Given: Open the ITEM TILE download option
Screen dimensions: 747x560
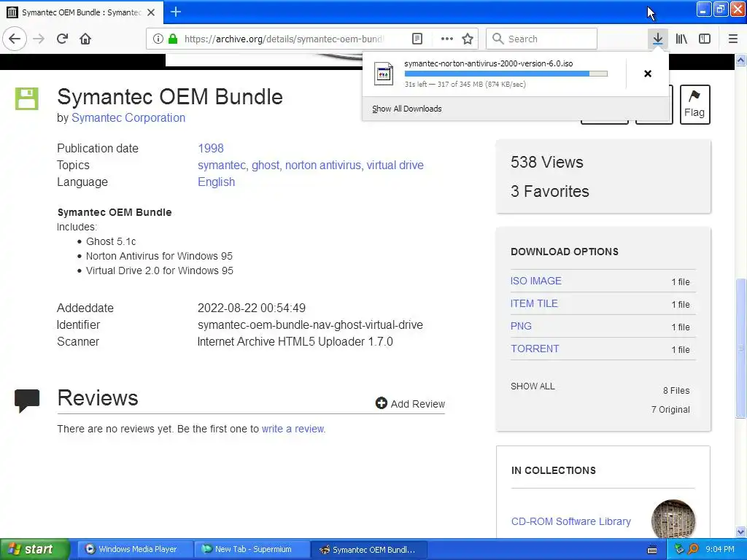Looking at the screenshot, I should coord(534,303).
